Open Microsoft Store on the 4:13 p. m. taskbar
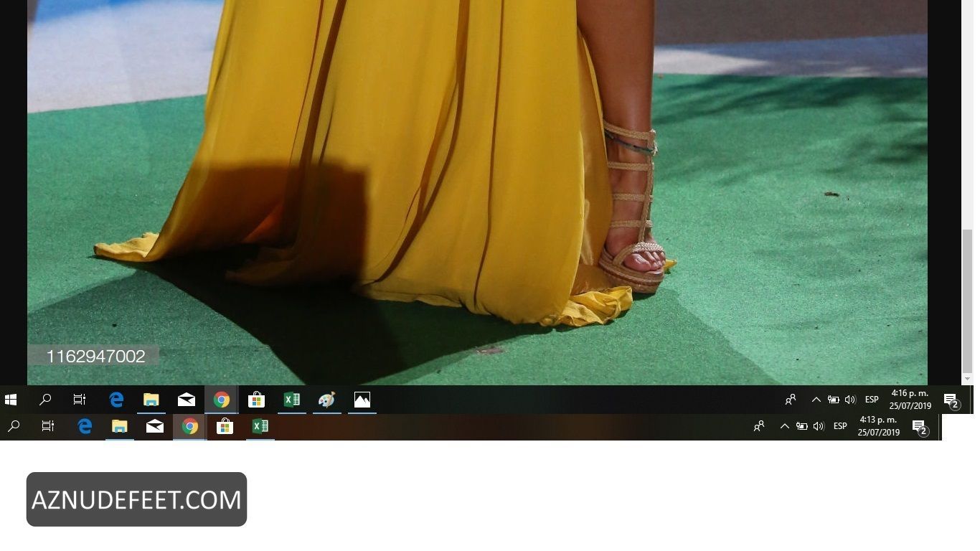Screen dimensions: 980x551 click(225, 426)
